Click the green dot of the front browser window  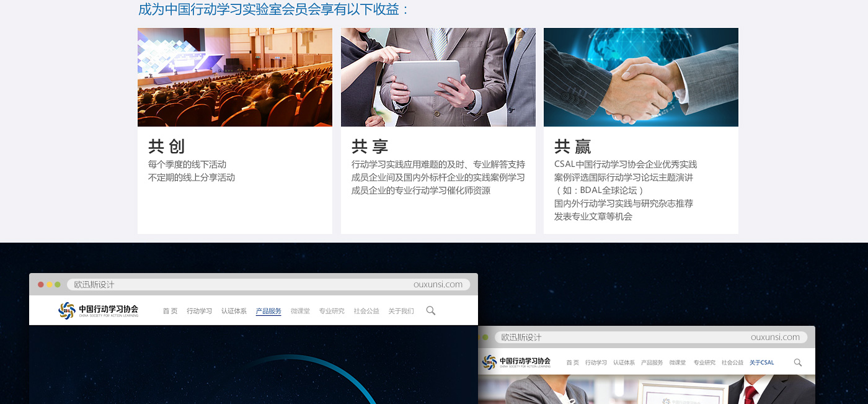[58, 284]
